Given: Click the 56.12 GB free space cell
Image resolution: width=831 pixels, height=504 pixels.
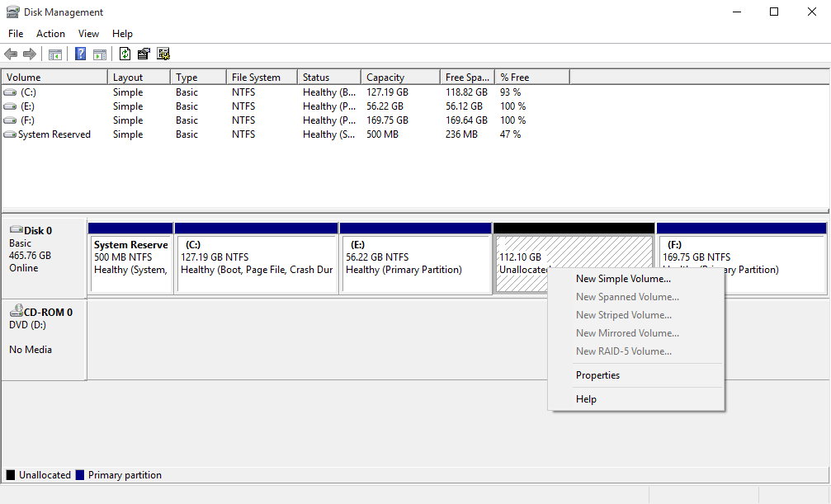Looking at the screenshot, I should pyautogui.click(x=464, y=106).
